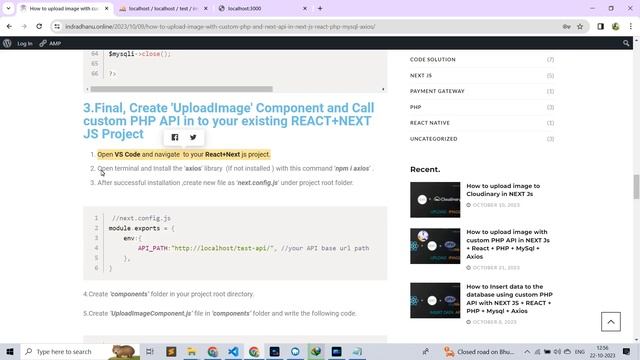640x360 pixels.
Task: Open a new browser tab
Action: [x=320, y=9]
